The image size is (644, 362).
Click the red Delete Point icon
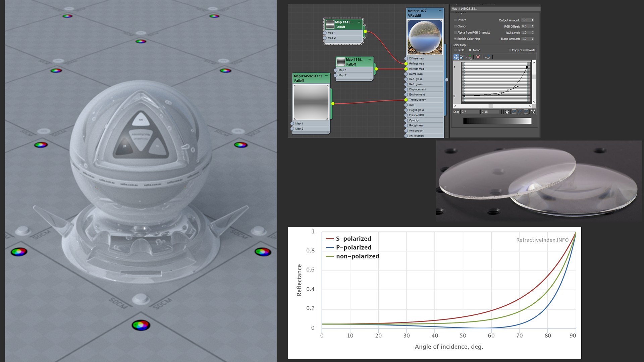pos(478,57)
